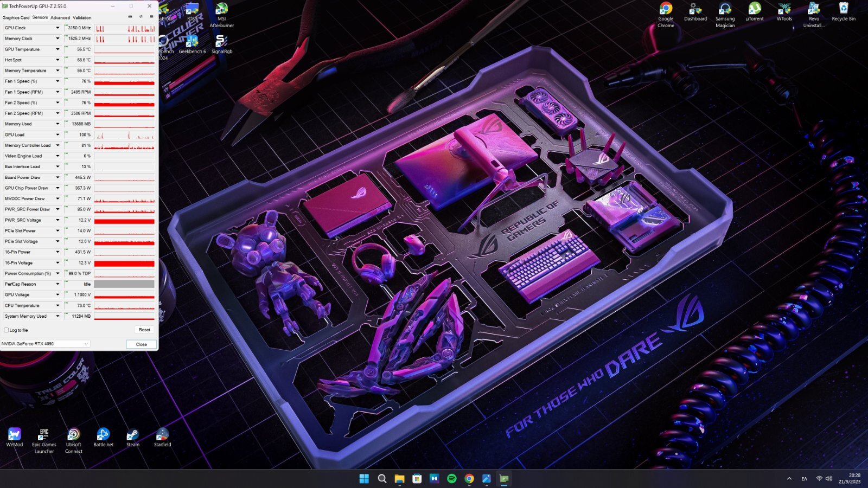Launch Battle.net desktop shortcut
Viewport: 868px width, 488px height.
pyautogui.click(x=103, y=437)
